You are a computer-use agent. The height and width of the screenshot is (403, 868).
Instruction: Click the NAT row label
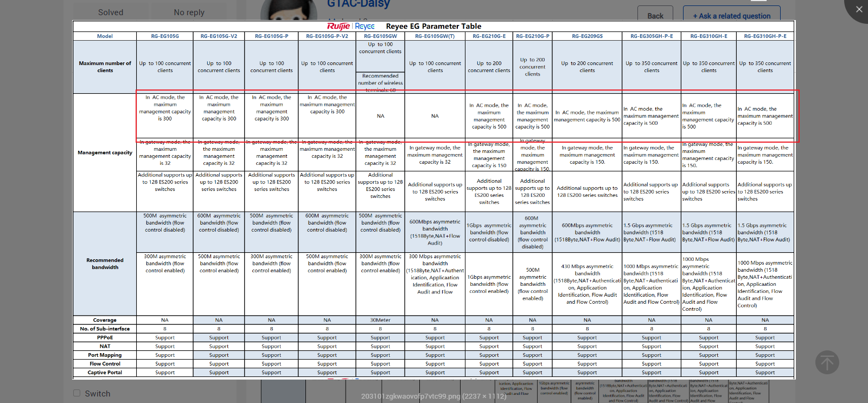[x=105, y=346]
